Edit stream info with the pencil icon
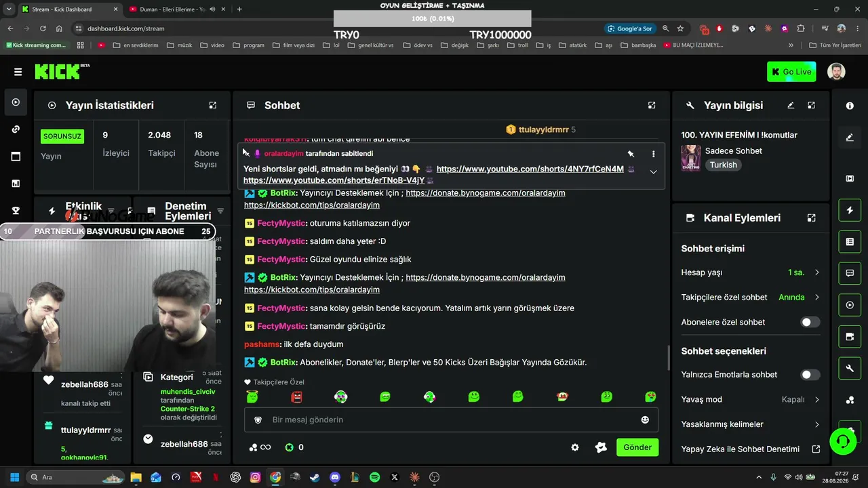The image size is (868, 488). tap(791, 105)
